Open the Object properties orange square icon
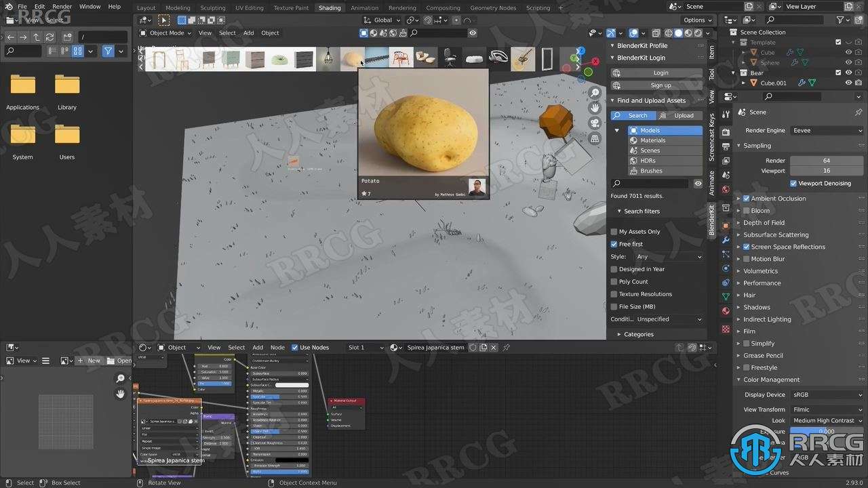Screen dimensions: 868x488 pyautogui.click(x=726, y=225)
